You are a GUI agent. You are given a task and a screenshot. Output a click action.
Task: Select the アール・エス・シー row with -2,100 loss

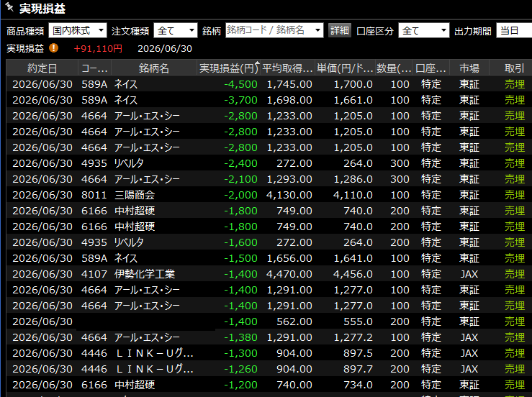pos(269,179)
